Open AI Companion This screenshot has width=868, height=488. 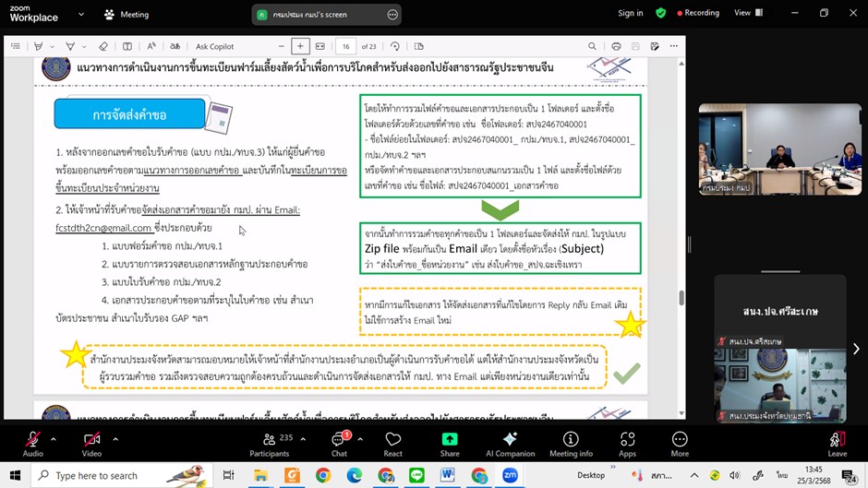pos(511,445)
